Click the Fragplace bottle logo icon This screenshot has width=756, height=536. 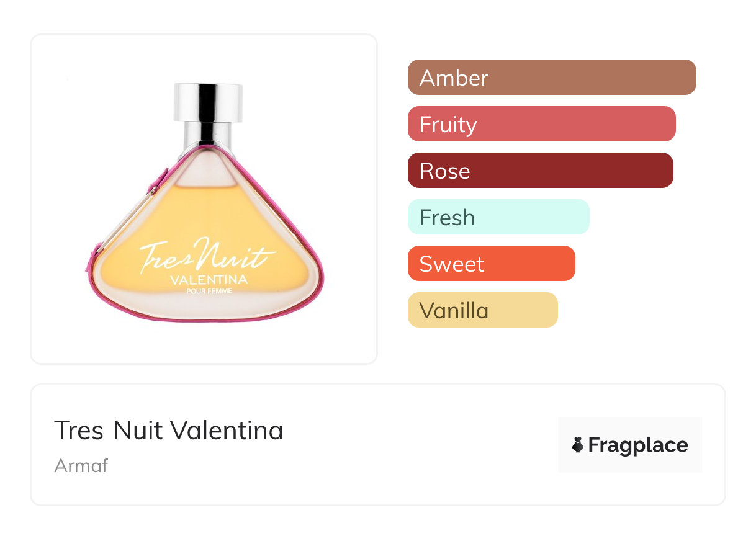point(578,445)
